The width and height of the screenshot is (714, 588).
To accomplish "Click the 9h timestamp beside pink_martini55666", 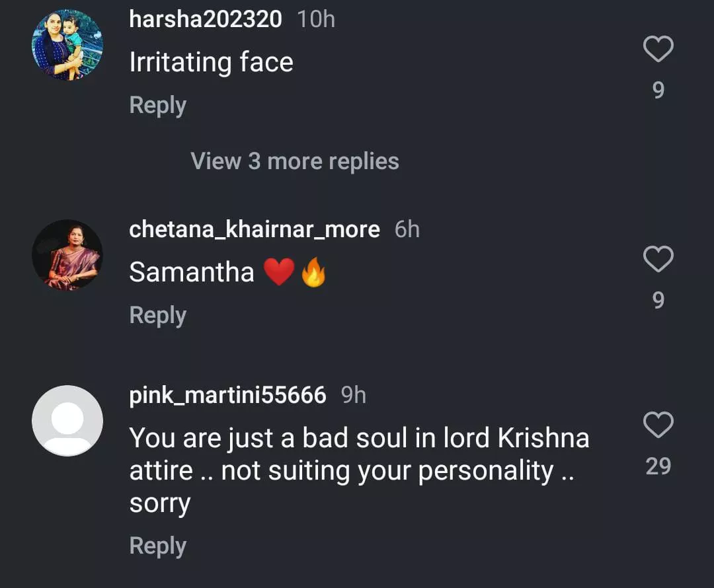I will point(354,395).
